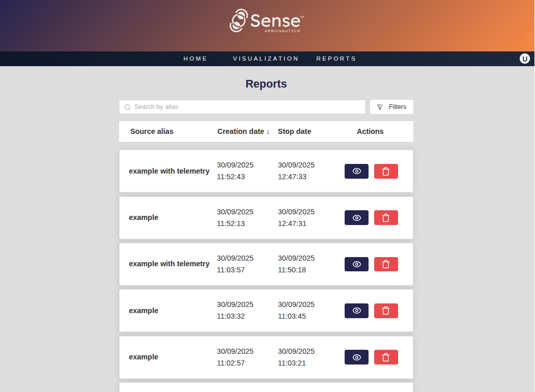This screenshot has width=535, height=392.
Task: Open the user avatar menu
Action: pyautogui.click(x=525, y=59)
